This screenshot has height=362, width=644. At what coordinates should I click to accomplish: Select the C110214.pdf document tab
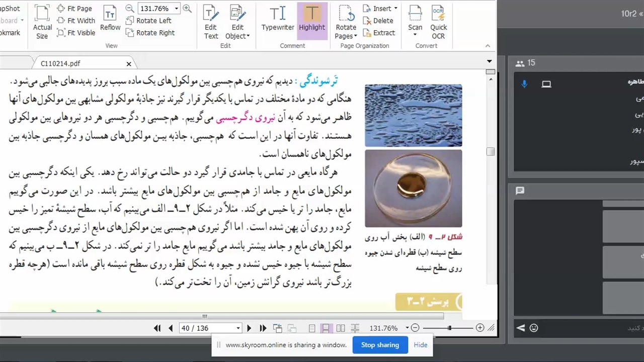[60, 64]
